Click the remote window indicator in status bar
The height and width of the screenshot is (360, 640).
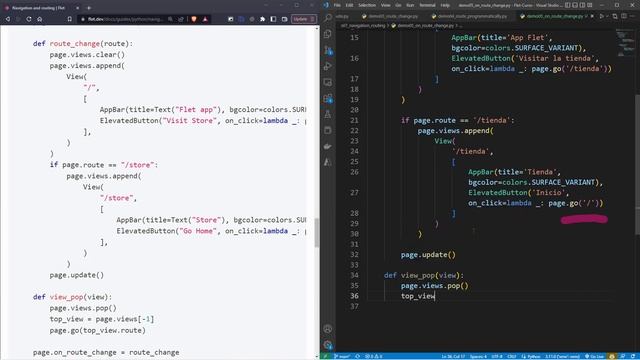(x=325, y=356)
